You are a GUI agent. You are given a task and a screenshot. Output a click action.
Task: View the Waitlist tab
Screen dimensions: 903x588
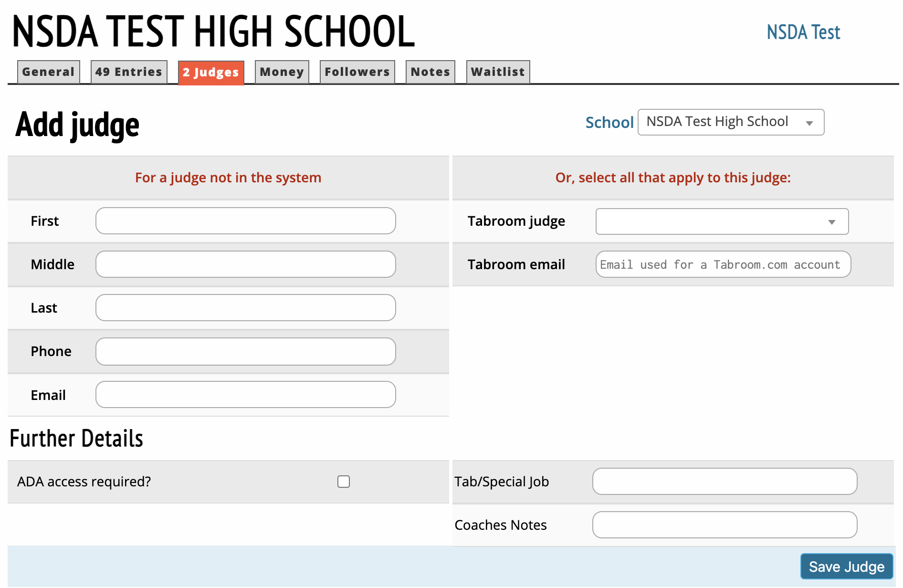click(498, 72)
